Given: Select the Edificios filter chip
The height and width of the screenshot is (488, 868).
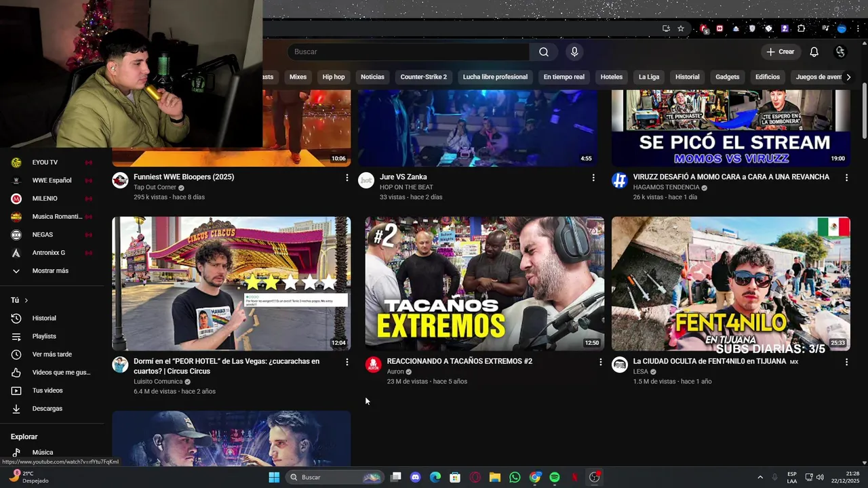Looking at the screenshot, I should tap(768, 77).
